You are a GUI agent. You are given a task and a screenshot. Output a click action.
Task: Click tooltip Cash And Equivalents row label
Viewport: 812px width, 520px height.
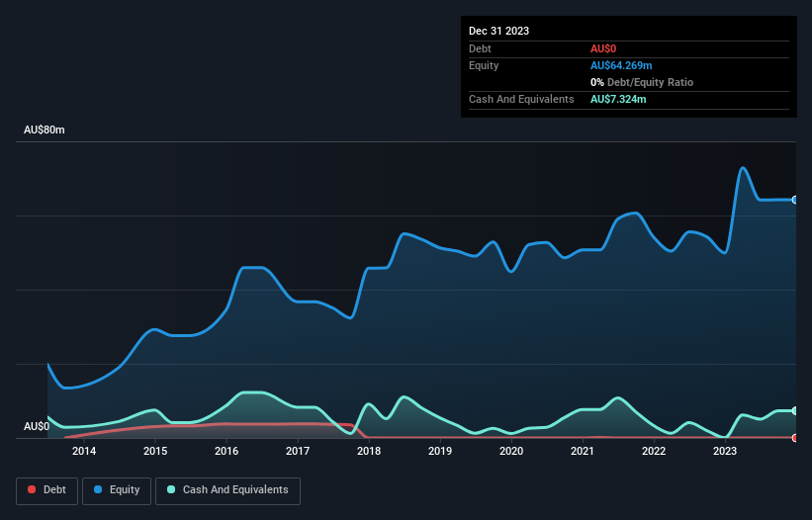(x=521, y=99)
